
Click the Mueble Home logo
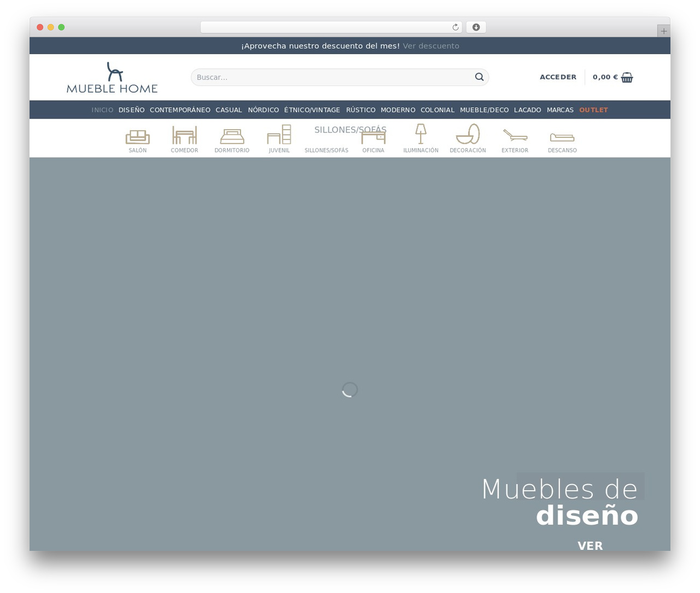pyautogui.click(x=112, y=77)
